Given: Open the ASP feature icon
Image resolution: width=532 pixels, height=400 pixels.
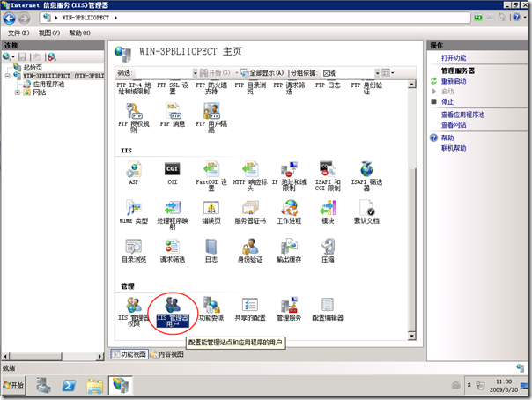Looking at the screenshot, I should [134, 173].
